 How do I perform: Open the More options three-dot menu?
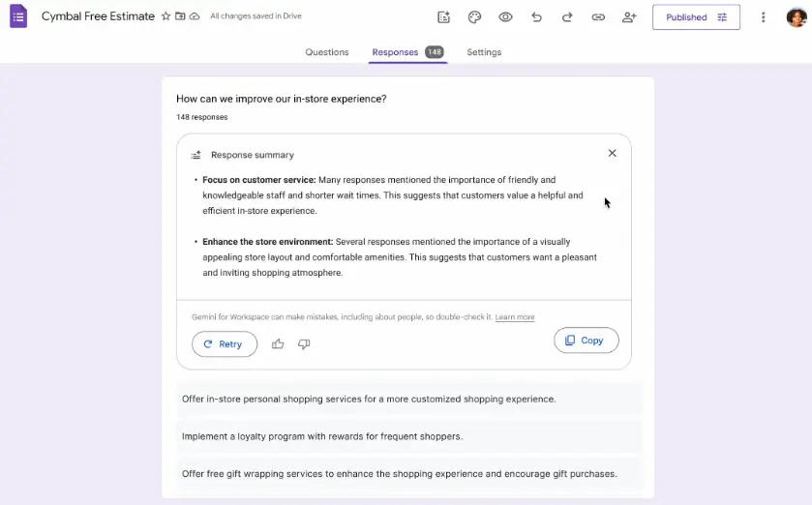point(763,17)
